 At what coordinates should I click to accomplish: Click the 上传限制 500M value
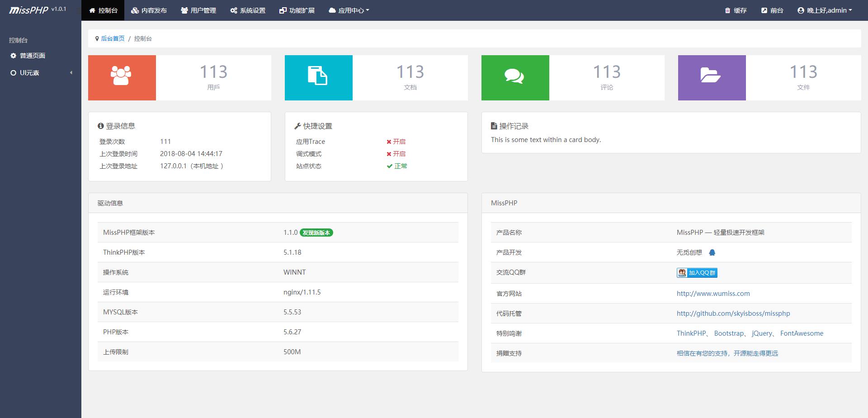coord(292,352)
